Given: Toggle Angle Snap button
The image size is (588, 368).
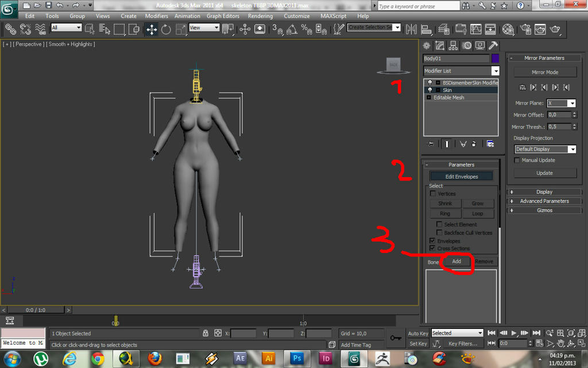Looking at the screenshot, I should coord(292,29).
